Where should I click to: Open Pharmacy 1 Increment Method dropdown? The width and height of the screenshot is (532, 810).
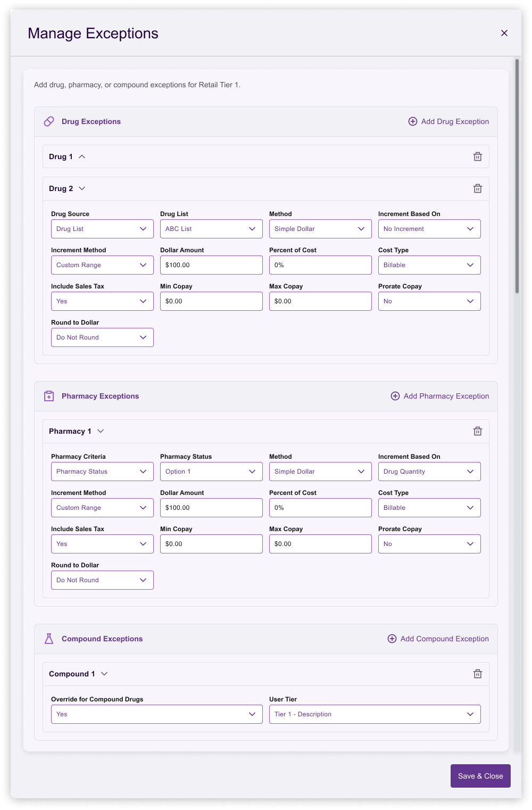pos(102,508)
